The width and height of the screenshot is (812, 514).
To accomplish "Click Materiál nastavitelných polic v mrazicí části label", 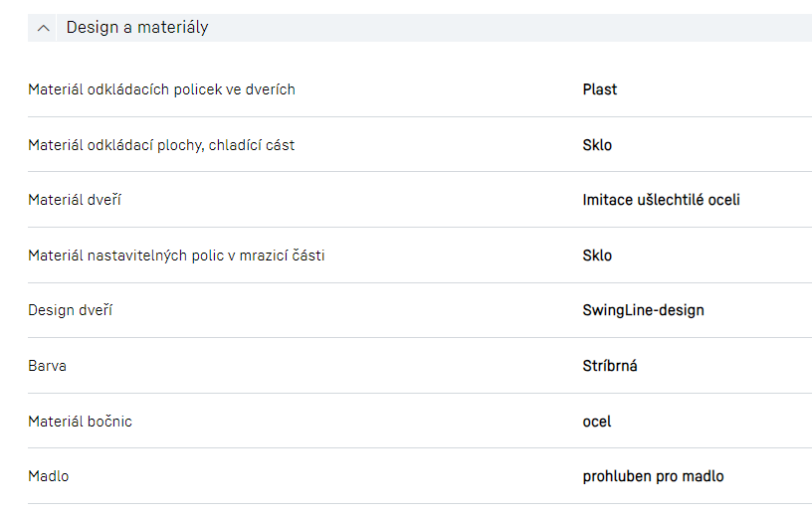I will pos(176,256).
